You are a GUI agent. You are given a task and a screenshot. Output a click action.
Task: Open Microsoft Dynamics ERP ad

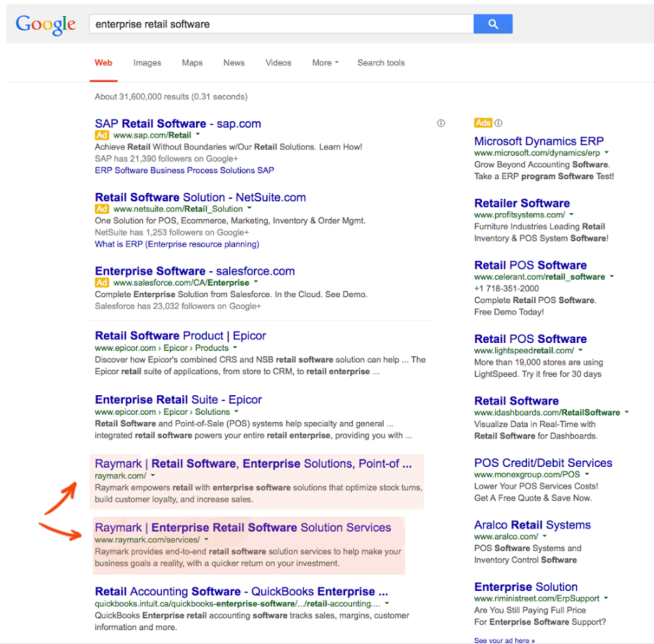point(539,141)
